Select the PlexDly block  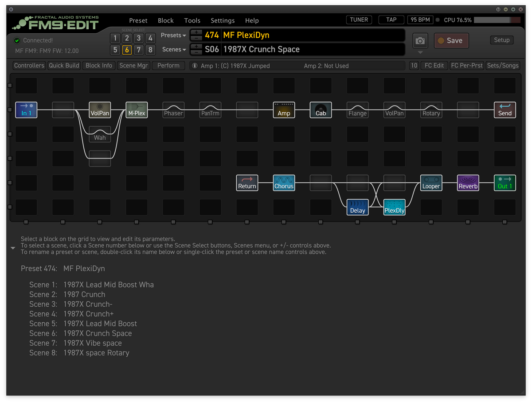click(394, 207)
